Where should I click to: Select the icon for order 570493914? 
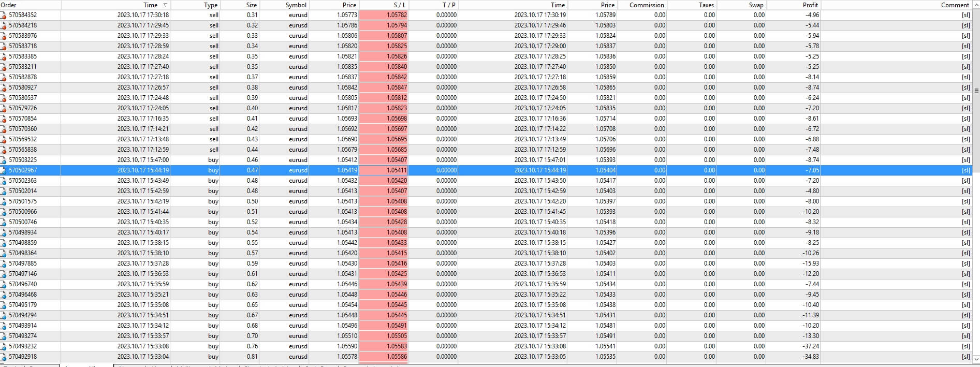tap(4, 326)
